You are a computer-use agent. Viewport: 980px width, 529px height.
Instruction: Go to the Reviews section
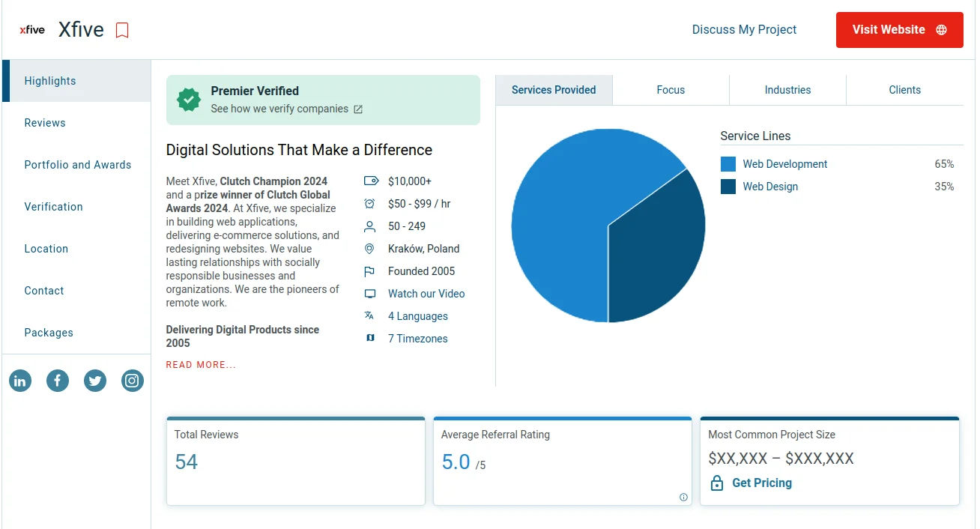(x=76, y=123)
